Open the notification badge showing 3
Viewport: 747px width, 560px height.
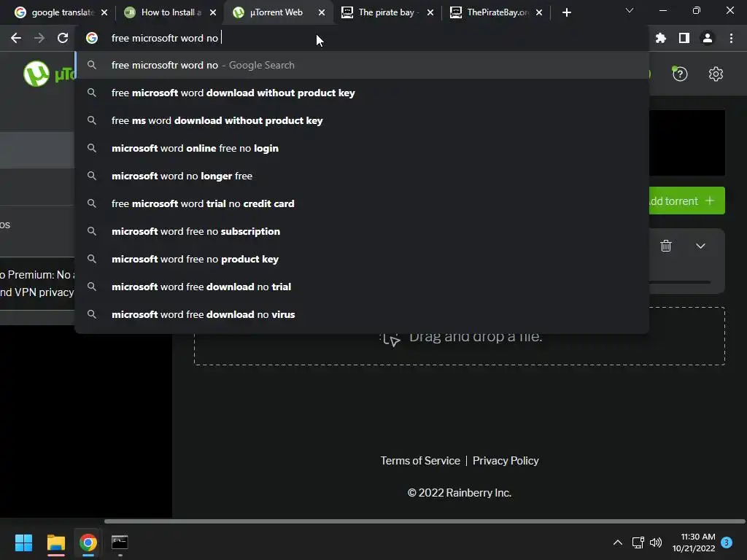(x=727, y=542)
